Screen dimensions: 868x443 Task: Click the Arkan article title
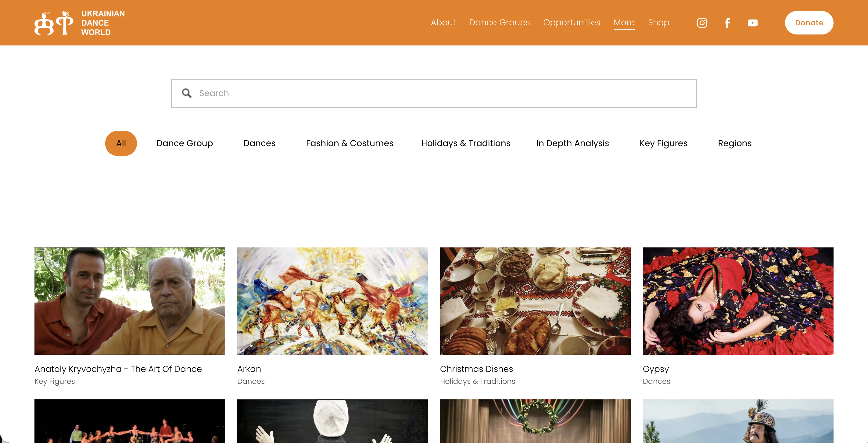[x=249, y=369]
